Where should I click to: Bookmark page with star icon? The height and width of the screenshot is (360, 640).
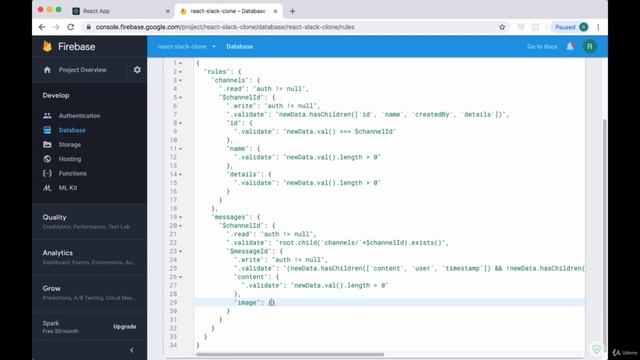tap(502, 27)
